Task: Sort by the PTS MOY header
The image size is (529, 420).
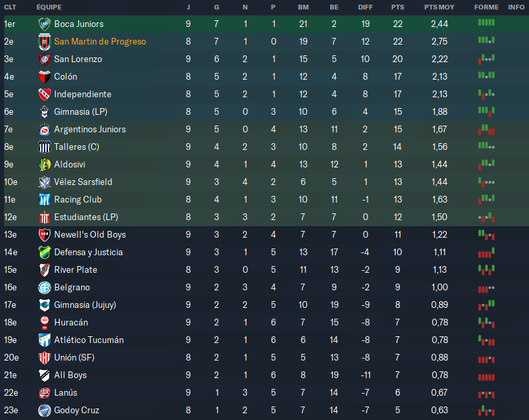Action: (x=439, y=7)
